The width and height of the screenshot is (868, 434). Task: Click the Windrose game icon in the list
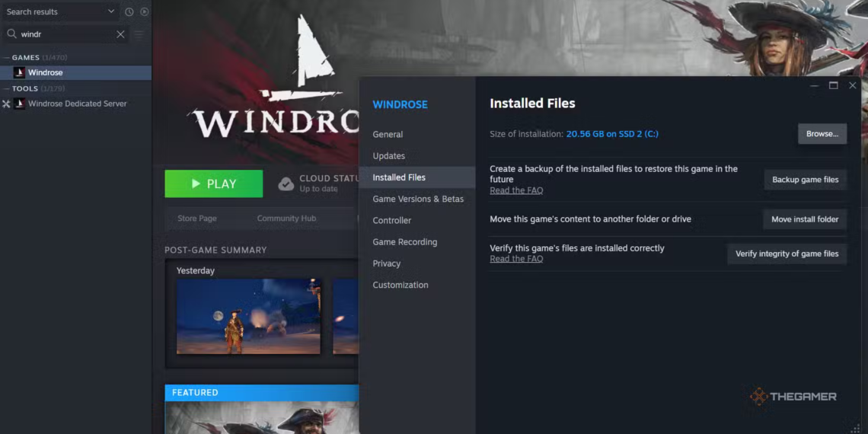(x=19, y=72)
